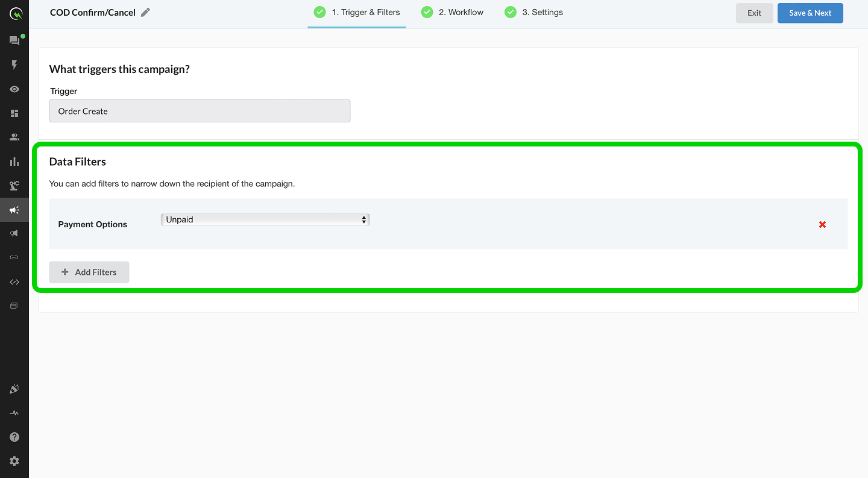Open the code brackets icon in sidebar

(x=14, y=281)
